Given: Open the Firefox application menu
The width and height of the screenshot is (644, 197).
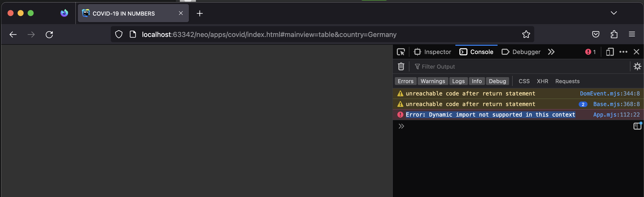Looking at the screenshot, I should [x=632, y=34].
